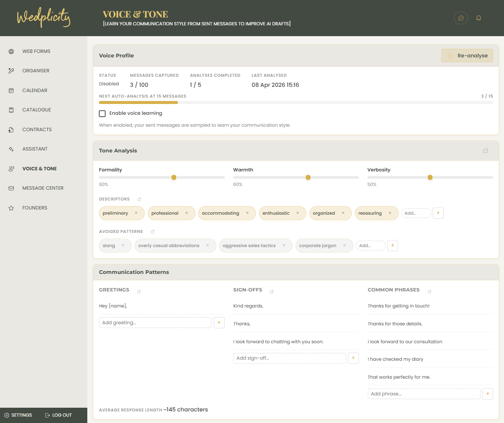504x423 pixels.
Task: Click the Web Forms globe icon
Action: (x=11, y=51)
